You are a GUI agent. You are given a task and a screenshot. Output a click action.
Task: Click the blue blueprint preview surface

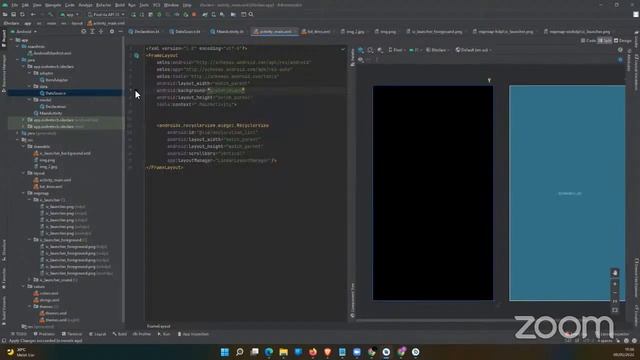click(x=567, y=193)
